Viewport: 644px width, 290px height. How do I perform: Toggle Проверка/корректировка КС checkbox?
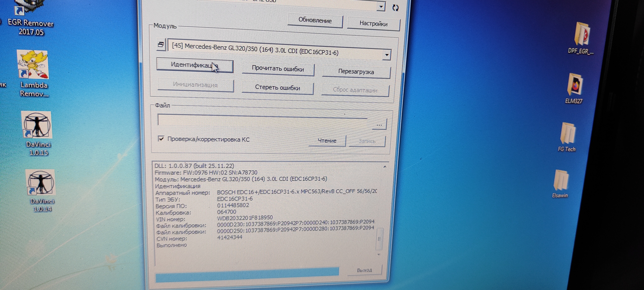coord(161,138)
